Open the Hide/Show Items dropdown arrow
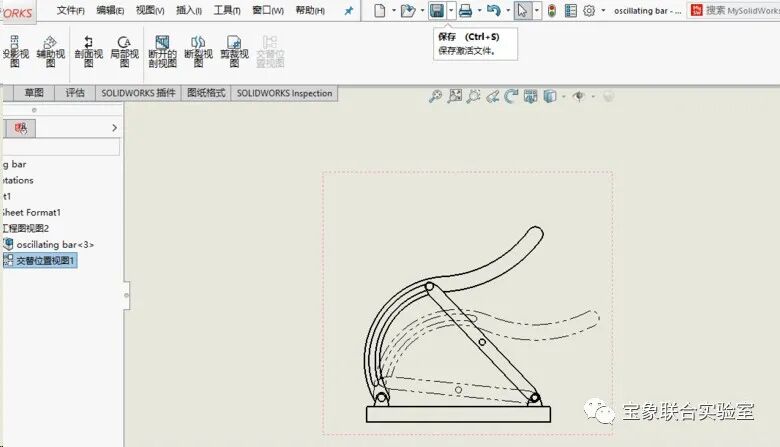 point(593,96)
